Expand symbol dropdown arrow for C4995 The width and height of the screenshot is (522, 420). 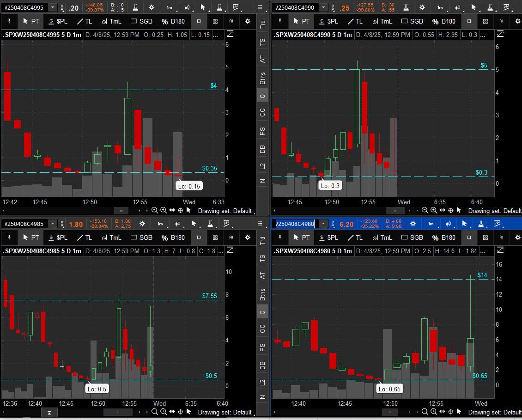pos(53,7)
